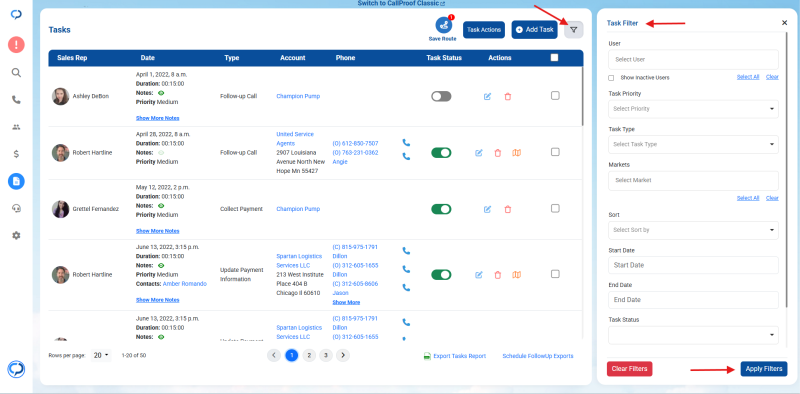Open the dollar sign sales sidebar icon

point(16,154)
